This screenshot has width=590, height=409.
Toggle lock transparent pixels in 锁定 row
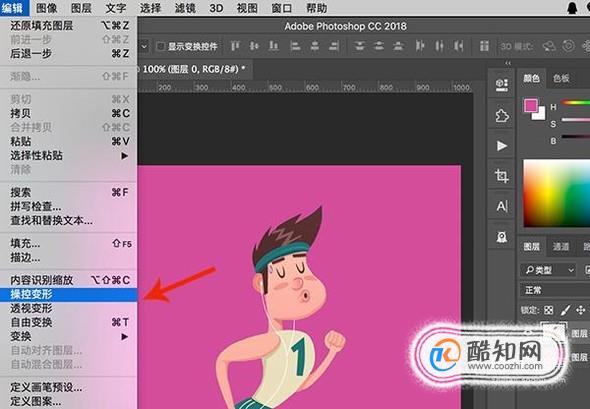pyautogui.click(x=549, y=310)
